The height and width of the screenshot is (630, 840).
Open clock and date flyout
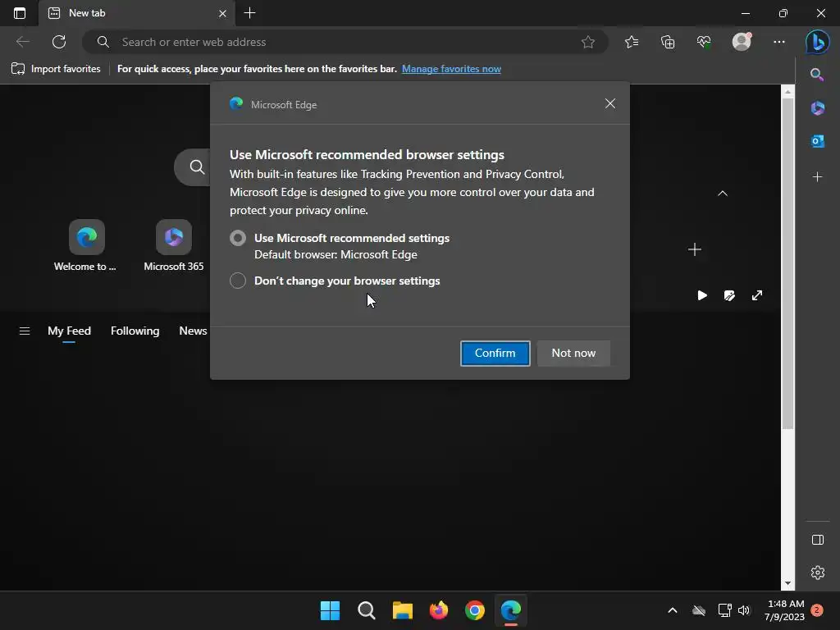pyautogui.click(x=785, y=610)
